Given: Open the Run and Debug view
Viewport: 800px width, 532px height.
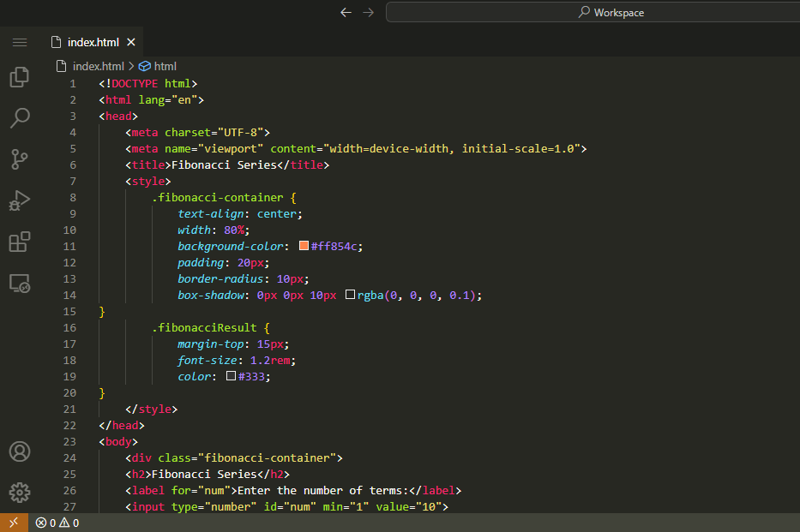Looking at the screenshot, I should coord(19,200).
